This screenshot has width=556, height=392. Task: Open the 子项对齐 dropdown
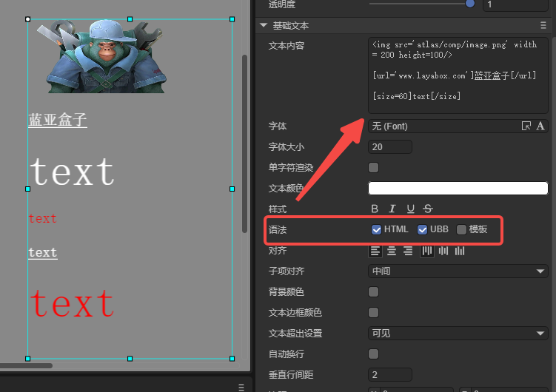pos(458,271)
